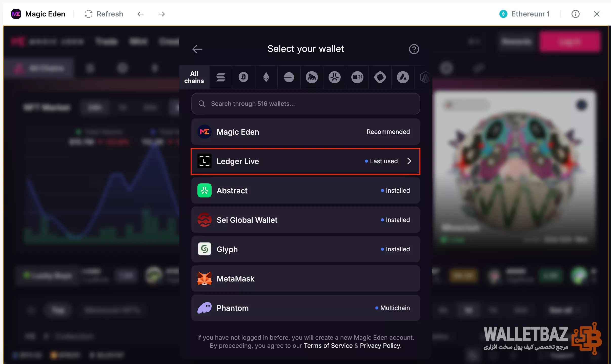Choose the Magic Eden recommended wallet
Image resolution: width=611 pixels, height=364 pixels.
(306, 132)
